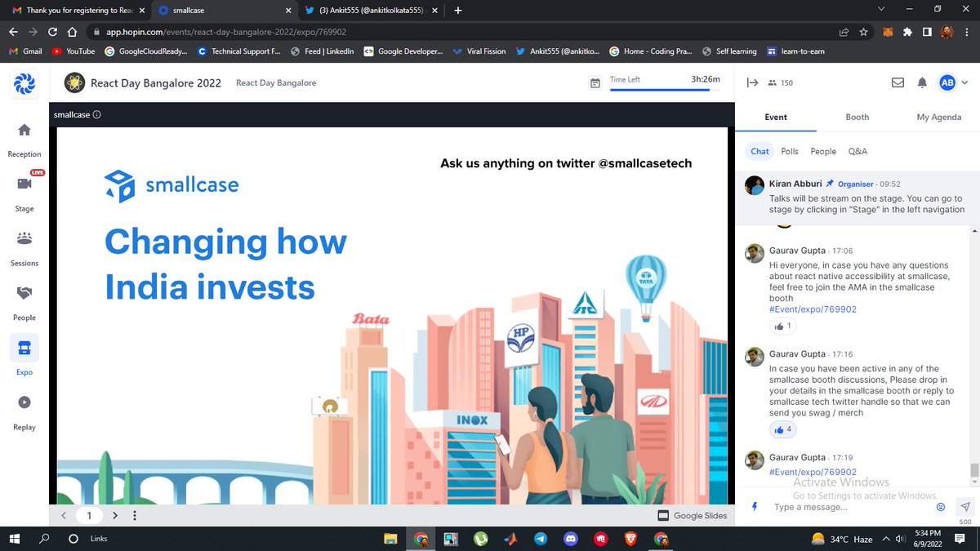Open File Explorer from taskbar
Image resolution: width=980 pixels, height=551 pixels.
pos(390,539)
